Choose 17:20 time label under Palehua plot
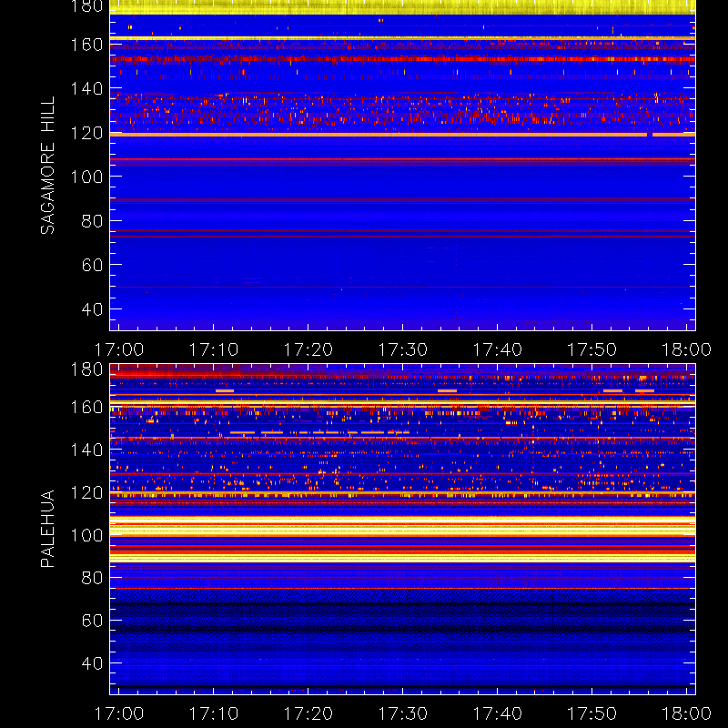The width and height of the screenshot is (728, 728). [x=308, y=713]
